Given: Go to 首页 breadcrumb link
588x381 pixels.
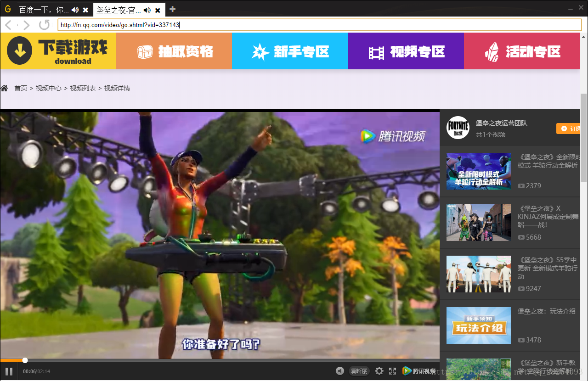Looking at the screenshot, I should (x=21, y=88).
